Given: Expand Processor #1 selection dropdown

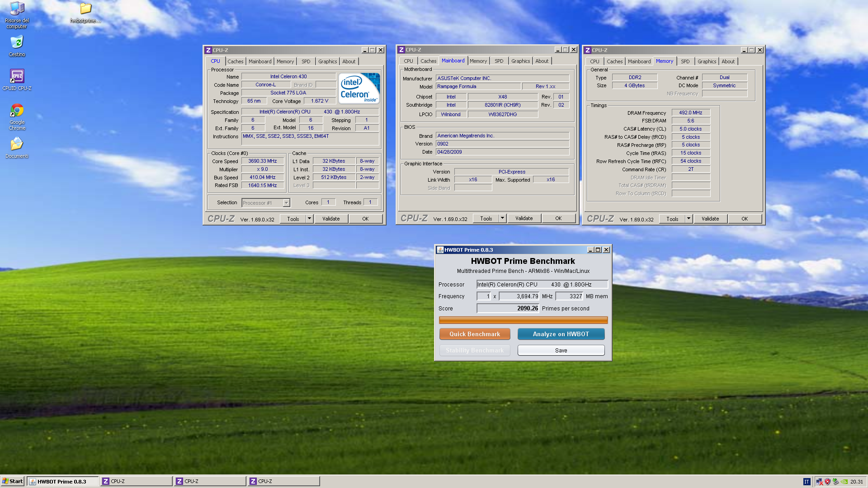Looking at the screenshot, I should 286,203.
